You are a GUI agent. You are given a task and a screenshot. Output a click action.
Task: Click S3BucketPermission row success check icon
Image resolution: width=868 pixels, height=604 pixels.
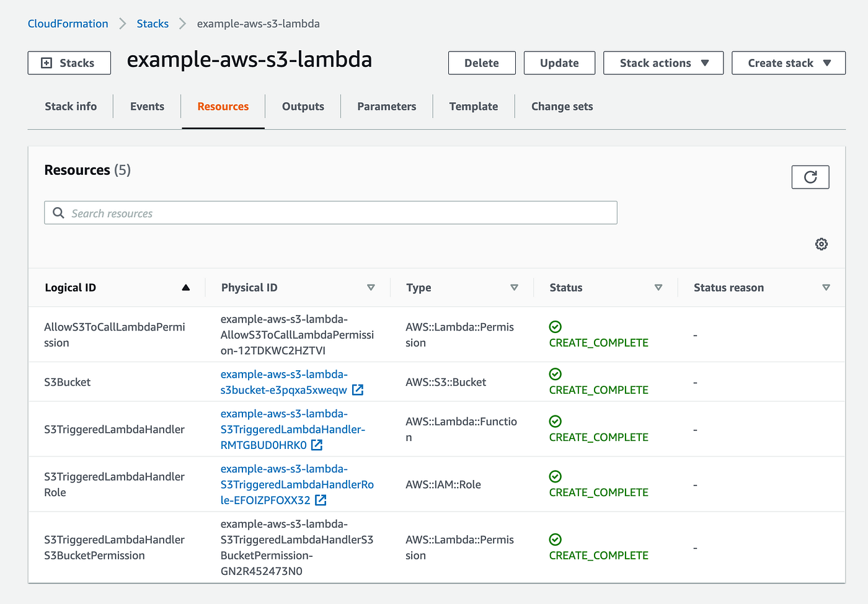pyautogui.click(x=556, y=540)
